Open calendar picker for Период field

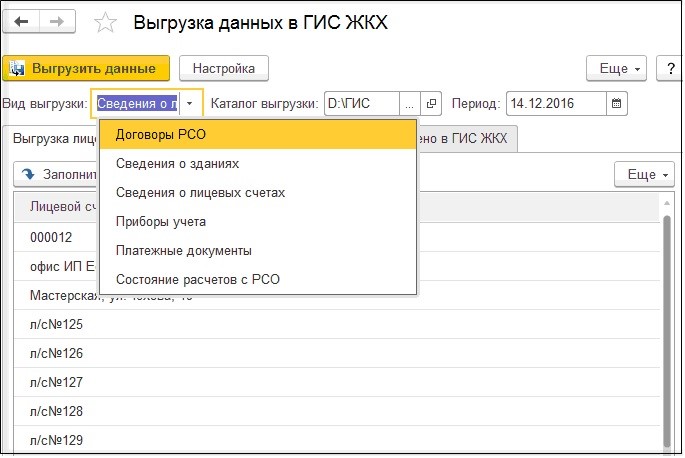616,103
